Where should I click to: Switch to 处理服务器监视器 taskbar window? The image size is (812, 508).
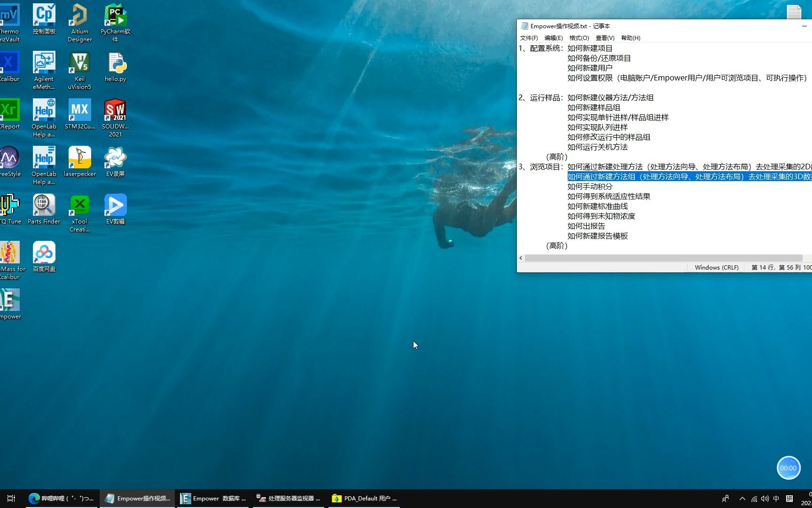(289, 499)
